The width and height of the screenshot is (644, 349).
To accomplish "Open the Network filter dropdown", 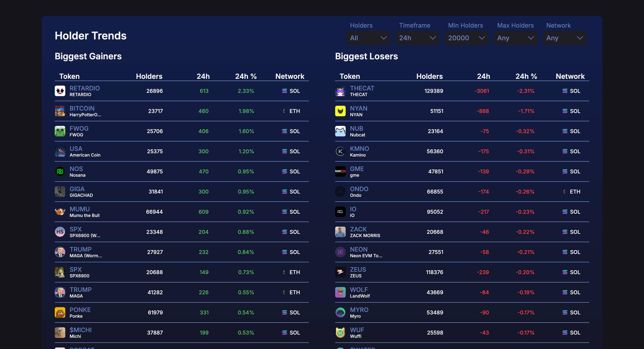I will [x=564, y=38].
